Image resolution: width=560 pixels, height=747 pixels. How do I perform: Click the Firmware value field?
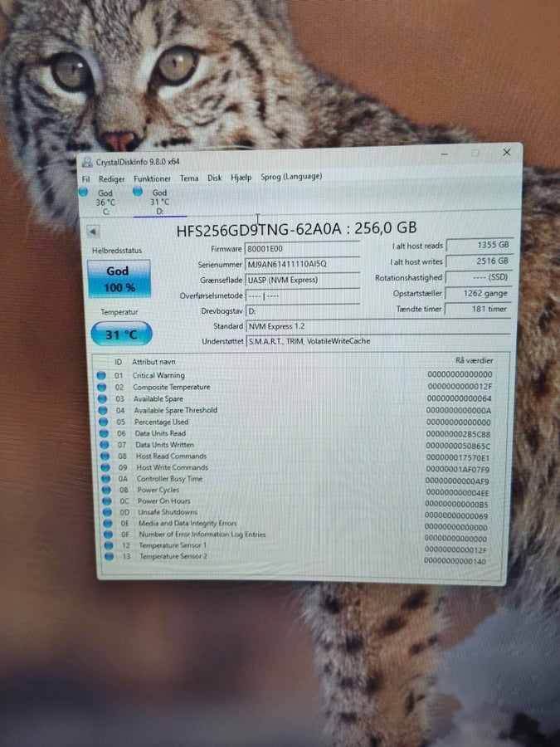302,249
